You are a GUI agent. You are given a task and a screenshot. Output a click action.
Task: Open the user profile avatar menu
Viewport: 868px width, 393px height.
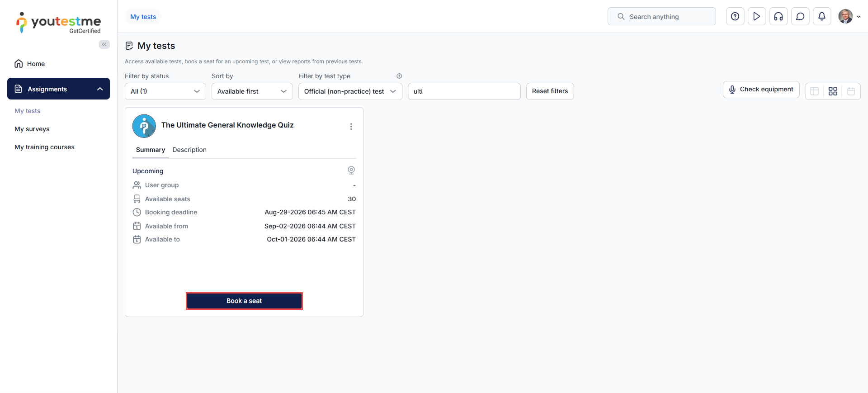(849, 17)
